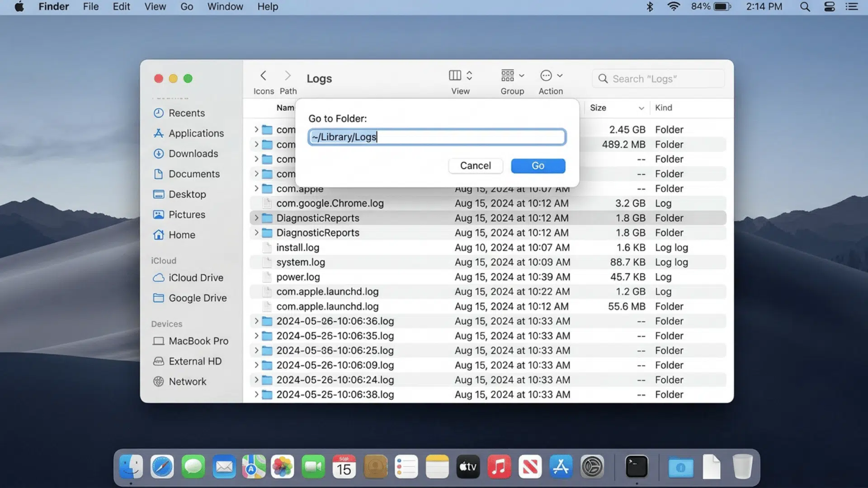Launch Photos from the Dock
Screen dimensions: 868x488
pyautogui.click(x=283, y=467)
